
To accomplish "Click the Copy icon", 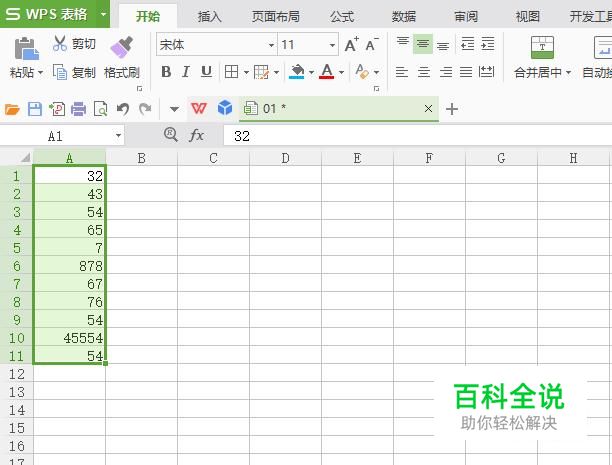I will click(60, 72).
